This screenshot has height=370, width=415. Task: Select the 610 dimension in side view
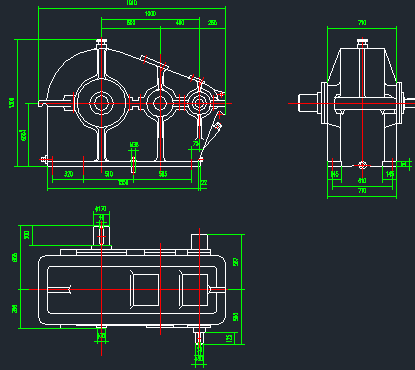362,180
